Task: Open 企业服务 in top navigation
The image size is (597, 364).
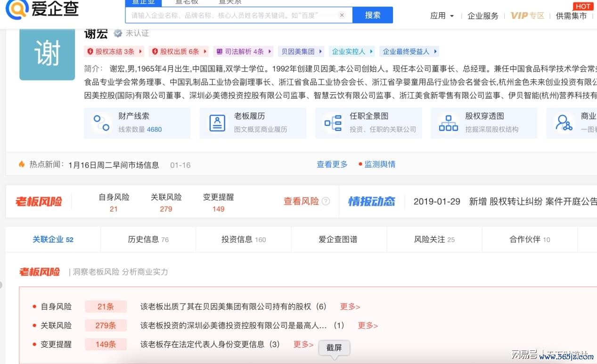Action: [x=483, y=16]
